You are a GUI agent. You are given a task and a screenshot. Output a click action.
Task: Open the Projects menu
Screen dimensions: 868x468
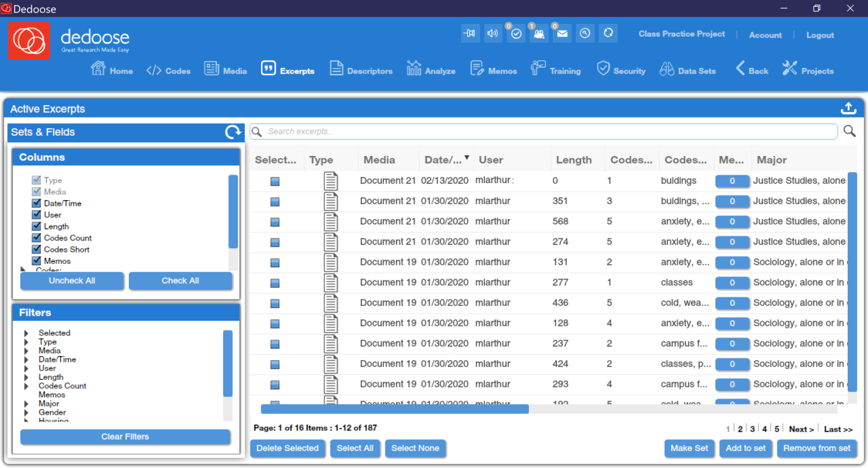[808, 70]
